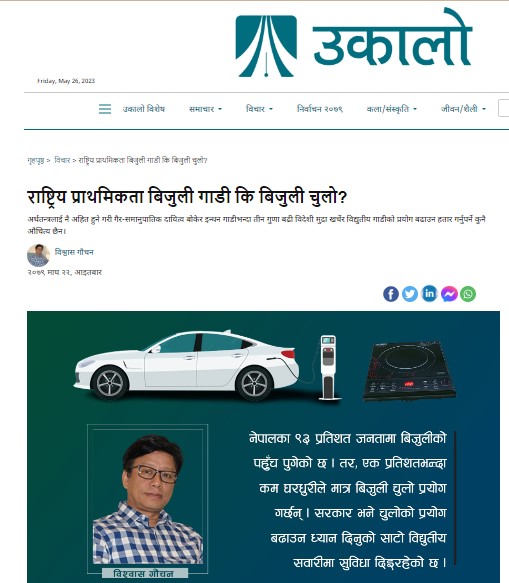The height and width of the screenshot is (583, 509).
Task: Share article on Facebook
Action: point(391,294)
